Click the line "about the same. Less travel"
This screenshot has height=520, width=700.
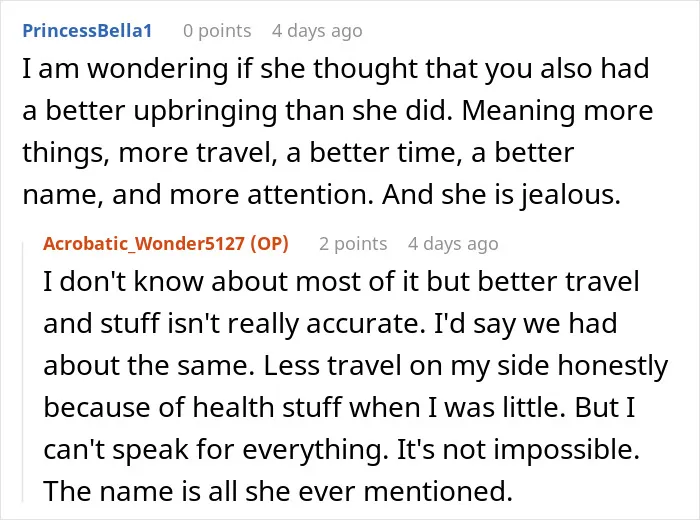pos(355,366)
